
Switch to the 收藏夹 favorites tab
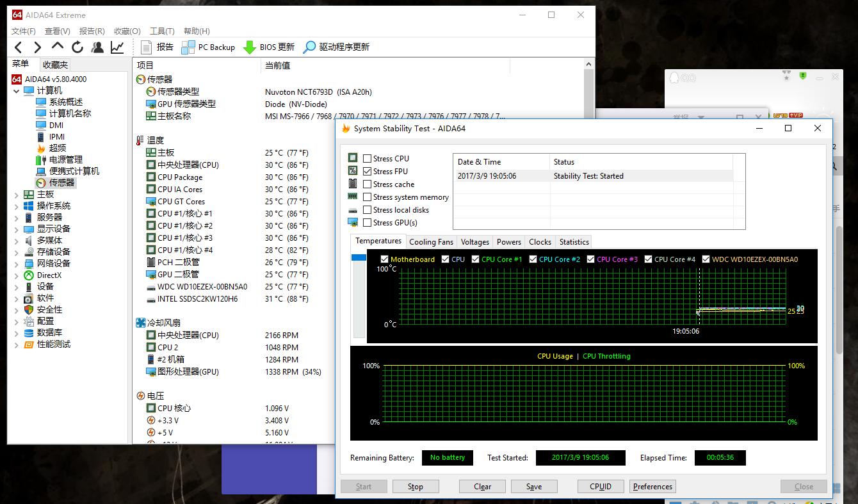[55, 65]
